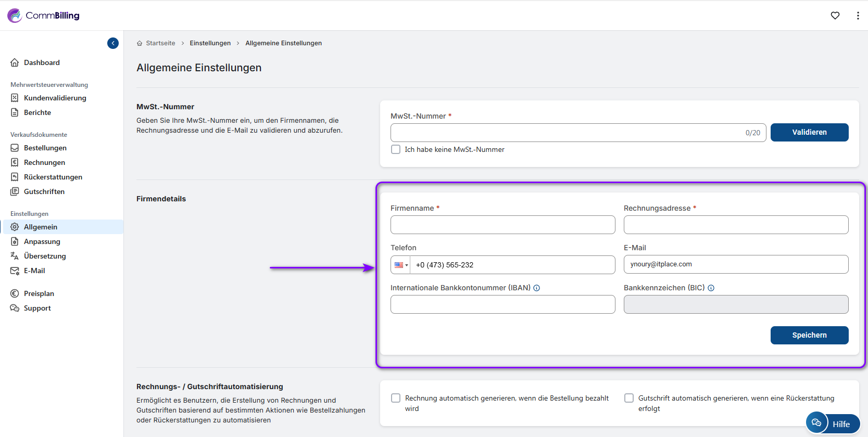The image size is (868, 437).
Task: Open the phone country flag dropdown
Action: pos(401,265)
